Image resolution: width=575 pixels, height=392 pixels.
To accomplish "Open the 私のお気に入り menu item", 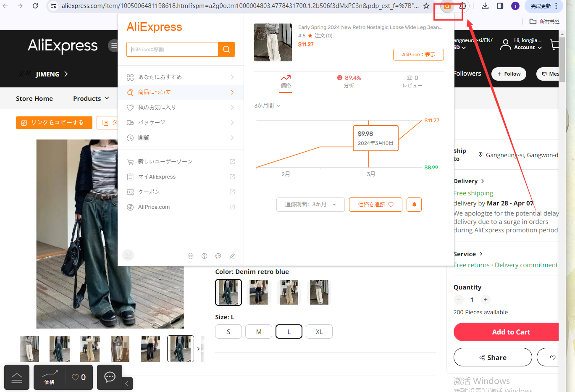I will click(181, 108).
